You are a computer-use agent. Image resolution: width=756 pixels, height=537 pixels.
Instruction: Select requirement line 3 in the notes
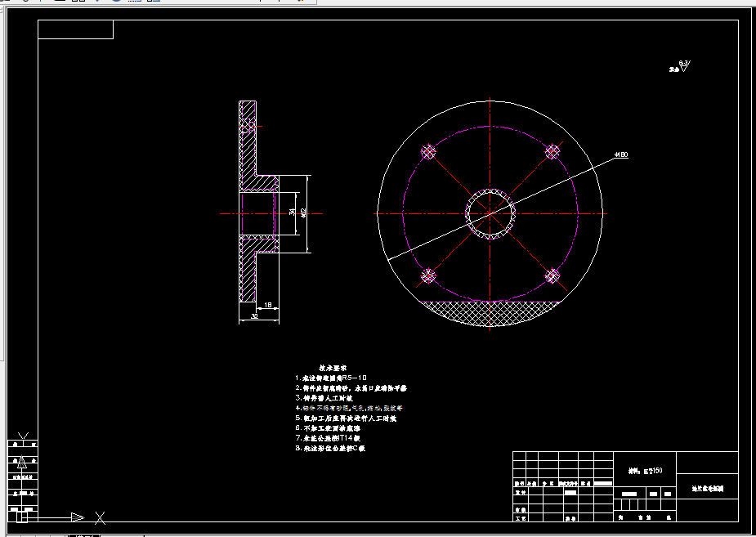click(324, 398)
